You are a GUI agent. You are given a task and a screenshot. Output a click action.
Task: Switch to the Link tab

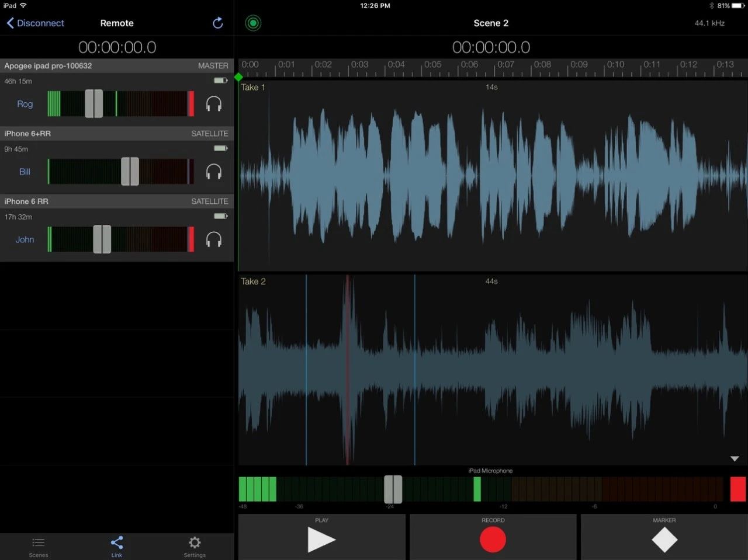coord(117,546)
